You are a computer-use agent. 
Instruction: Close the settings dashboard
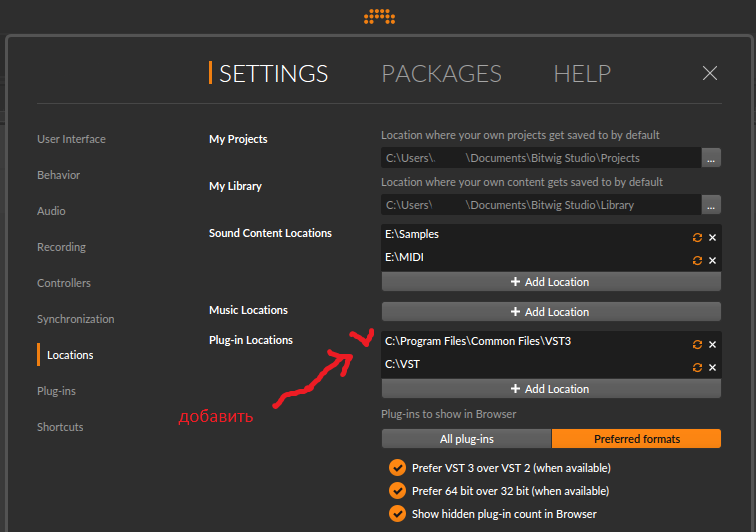click(710, 73)
